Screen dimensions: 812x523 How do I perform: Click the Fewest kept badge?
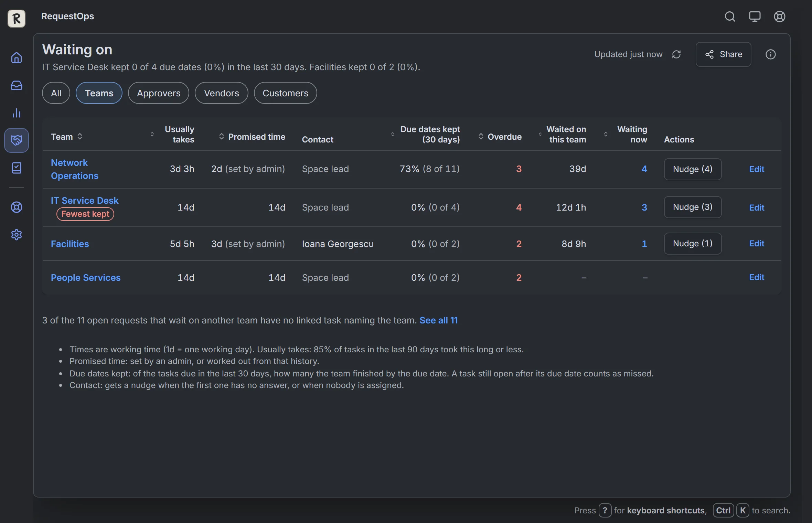pos(85,214)
